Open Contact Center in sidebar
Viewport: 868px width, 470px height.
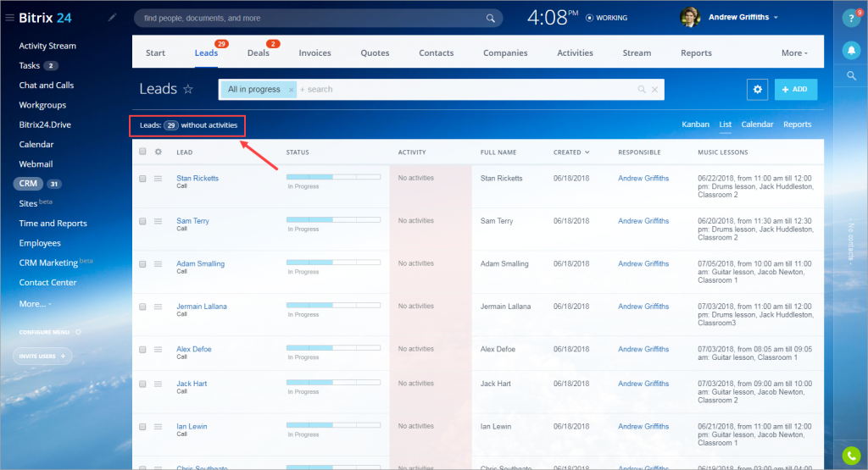coord(47,283)
